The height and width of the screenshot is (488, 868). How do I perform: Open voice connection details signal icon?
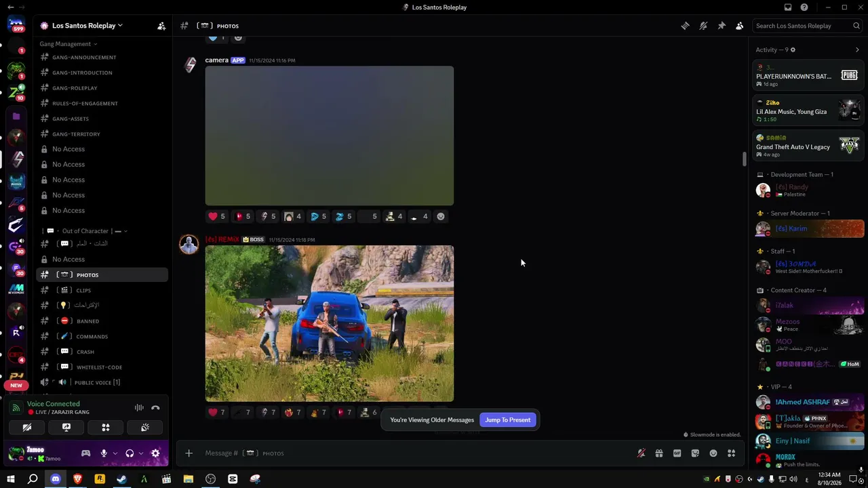16,407
